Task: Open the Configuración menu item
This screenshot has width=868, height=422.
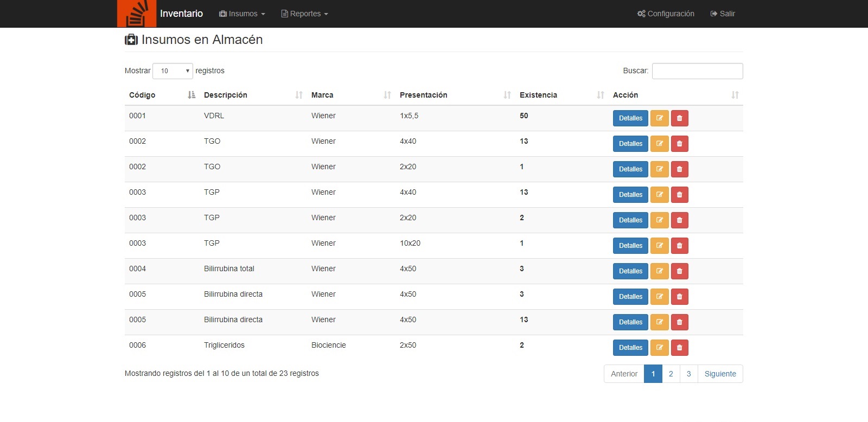Action: pos(666,14)
